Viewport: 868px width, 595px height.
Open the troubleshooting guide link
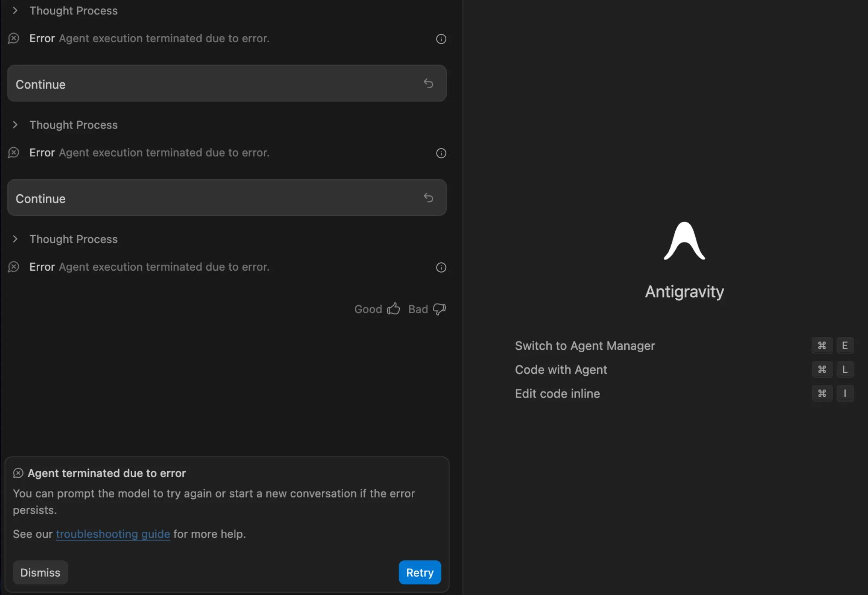(113, 534)
